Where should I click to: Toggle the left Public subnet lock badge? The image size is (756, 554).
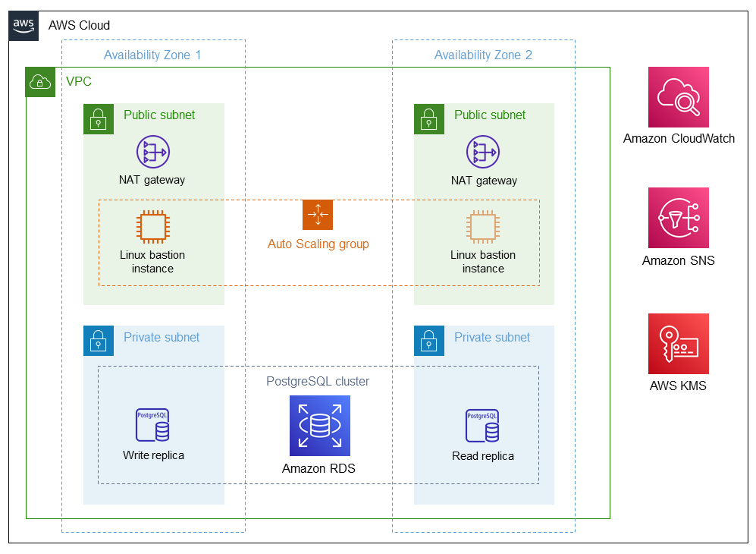pyautogui.click(x=98, y=119)
